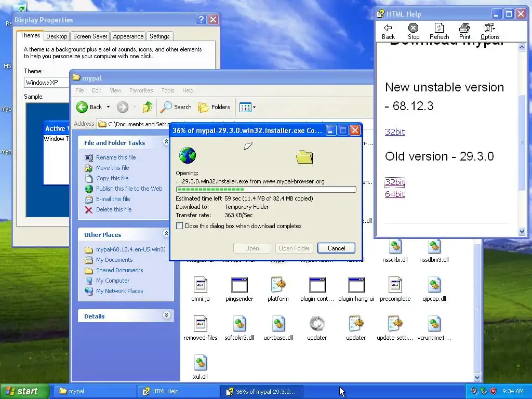Open the Tools menu in mypal window
Viewport: 532px width, 399px height.
[x=168, y=90]
